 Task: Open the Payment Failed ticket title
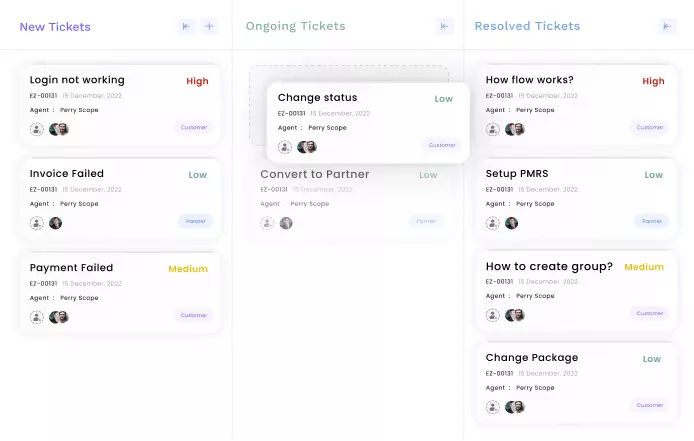tap(71, 268)
